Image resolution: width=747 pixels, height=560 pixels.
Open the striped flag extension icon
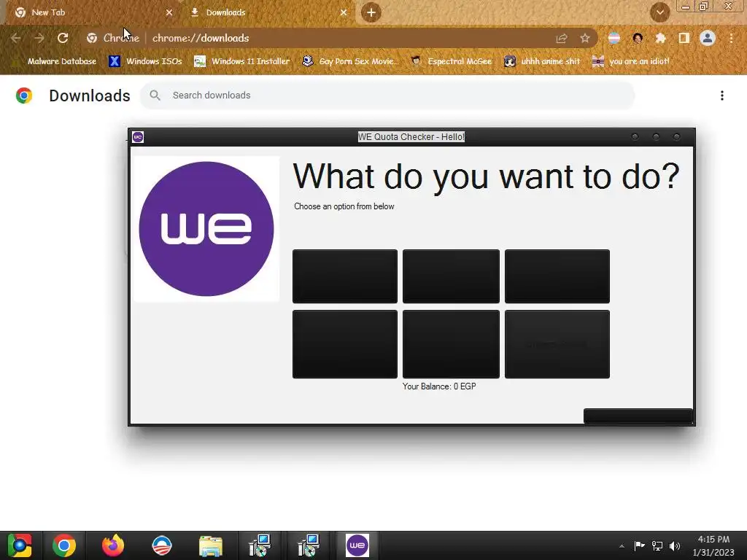614,38
